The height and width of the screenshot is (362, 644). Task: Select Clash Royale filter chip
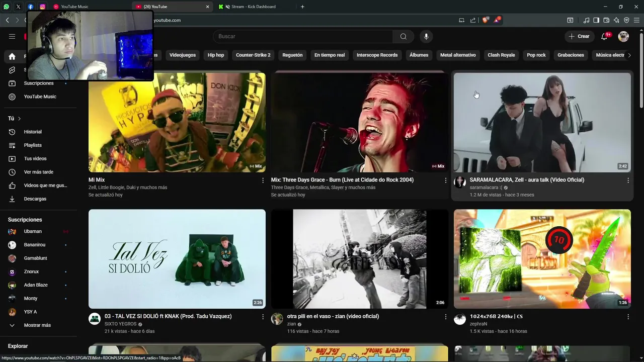501,55
